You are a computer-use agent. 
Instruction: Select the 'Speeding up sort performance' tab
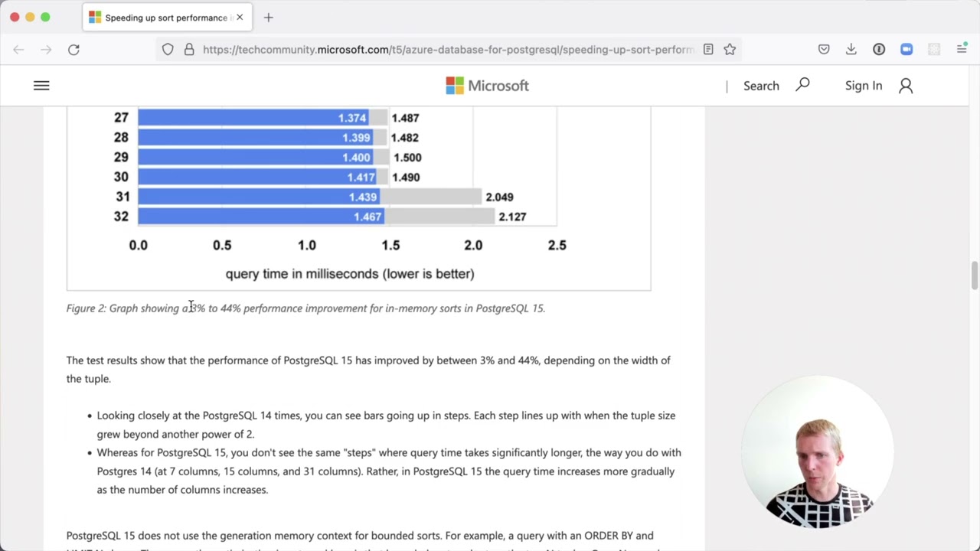click(x=167, y=18)
